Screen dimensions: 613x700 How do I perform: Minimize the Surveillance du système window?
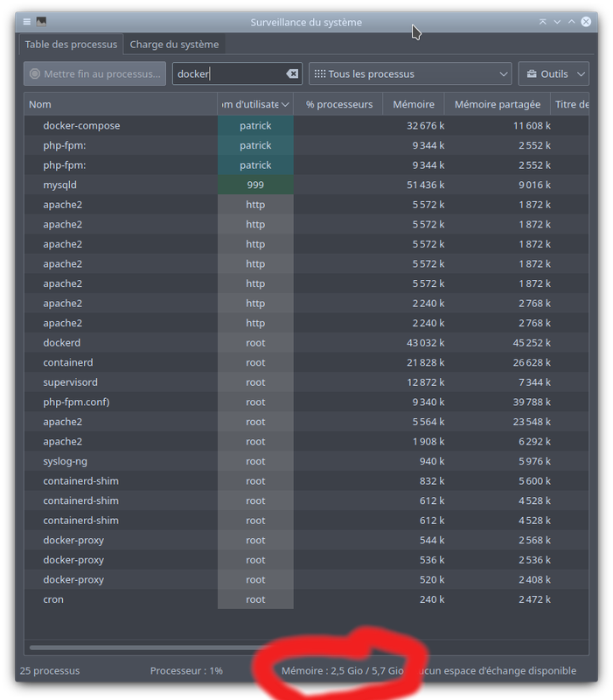(557, 21)
